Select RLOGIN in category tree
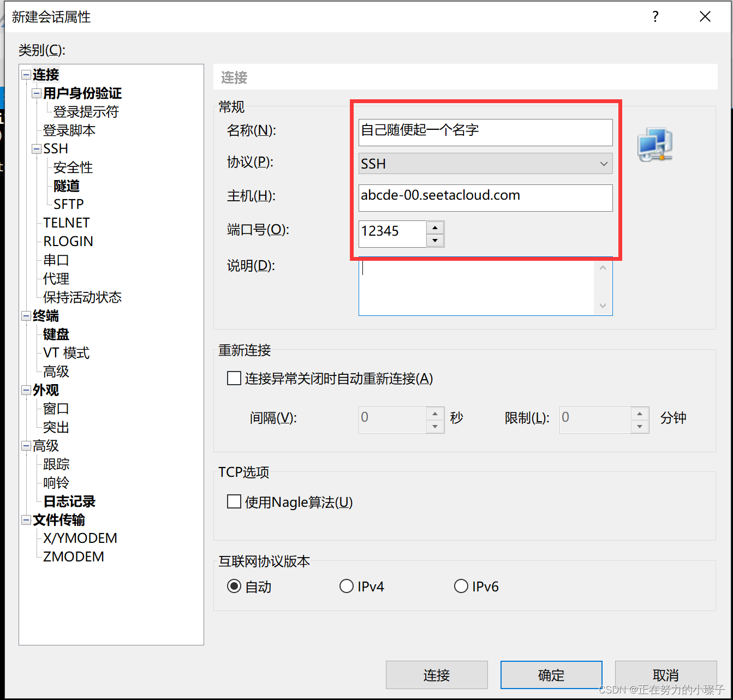 68,242
